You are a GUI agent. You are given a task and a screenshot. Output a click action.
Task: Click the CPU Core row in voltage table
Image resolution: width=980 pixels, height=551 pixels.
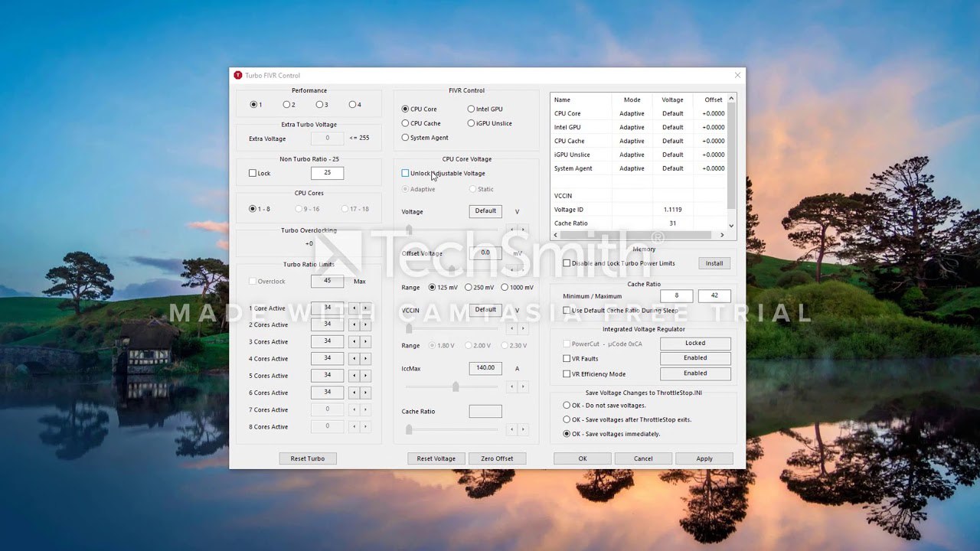click(x=639, y=113)
